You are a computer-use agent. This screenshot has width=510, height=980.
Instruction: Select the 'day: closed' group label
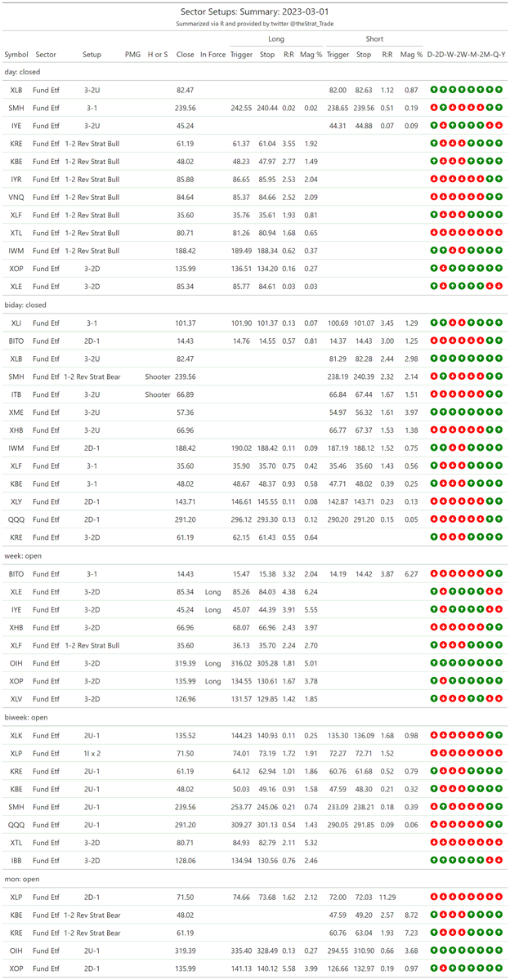click(x=22, y=72)
